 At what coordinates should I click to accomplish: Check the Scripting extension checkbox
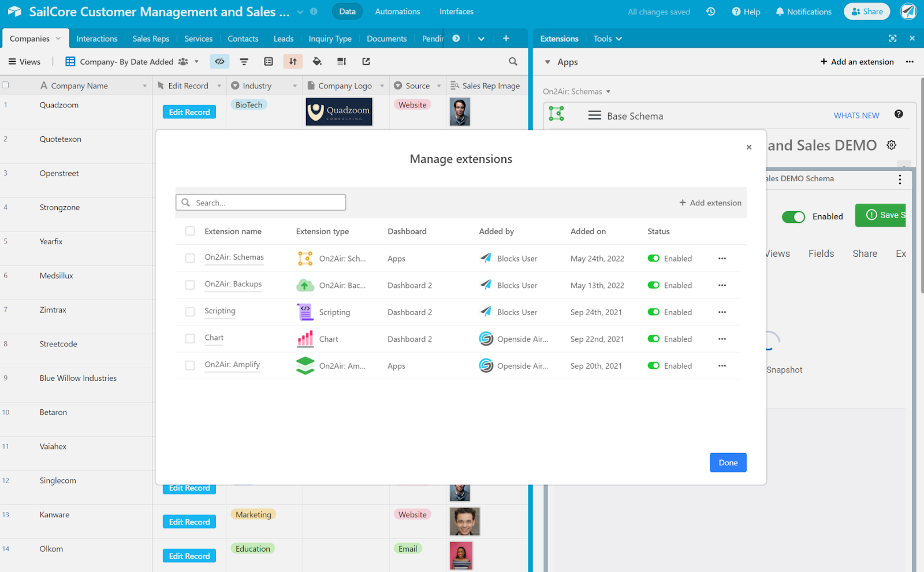[190, 312]
